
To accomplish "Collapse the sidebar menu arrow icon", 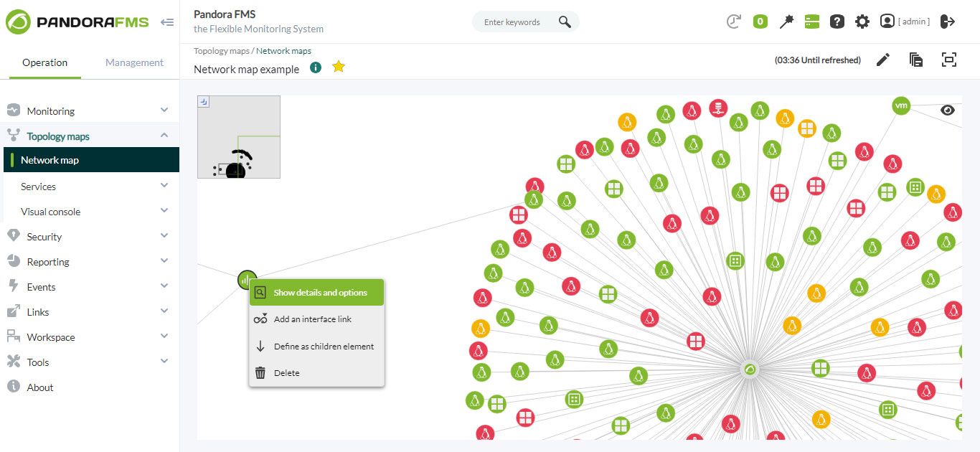I will tap(167, 22).
